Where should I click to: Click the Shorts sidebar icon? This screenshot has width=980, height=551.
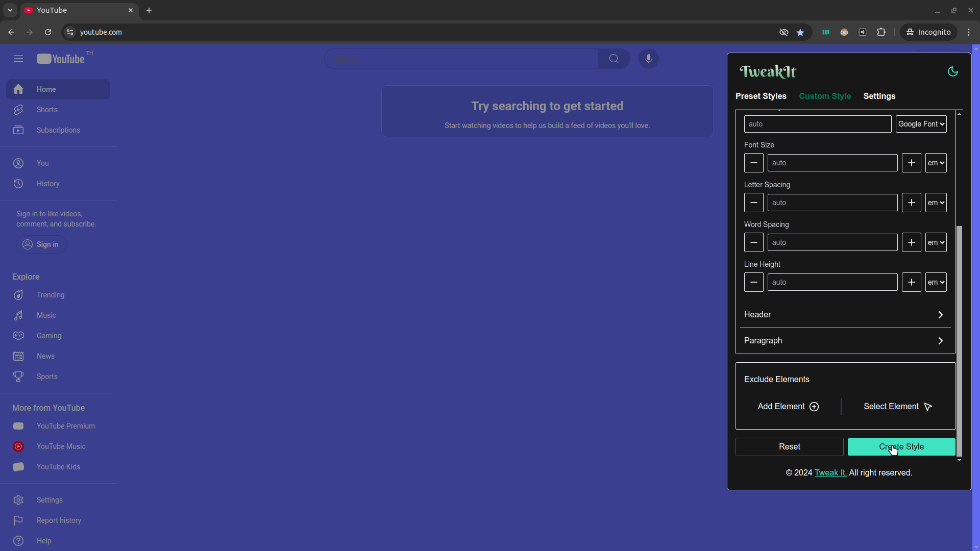(18, 110)
